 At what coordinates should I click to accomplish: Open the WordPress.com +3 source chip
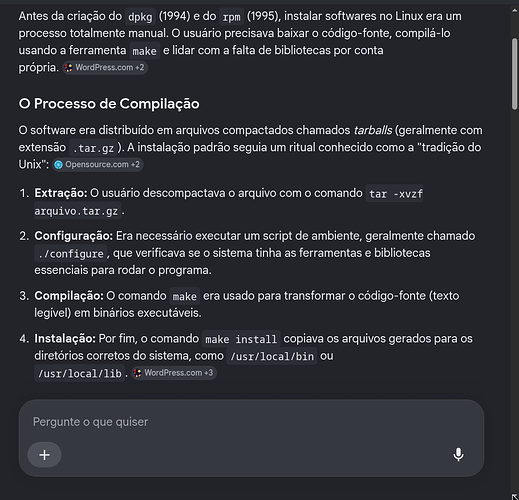[174, 373]
